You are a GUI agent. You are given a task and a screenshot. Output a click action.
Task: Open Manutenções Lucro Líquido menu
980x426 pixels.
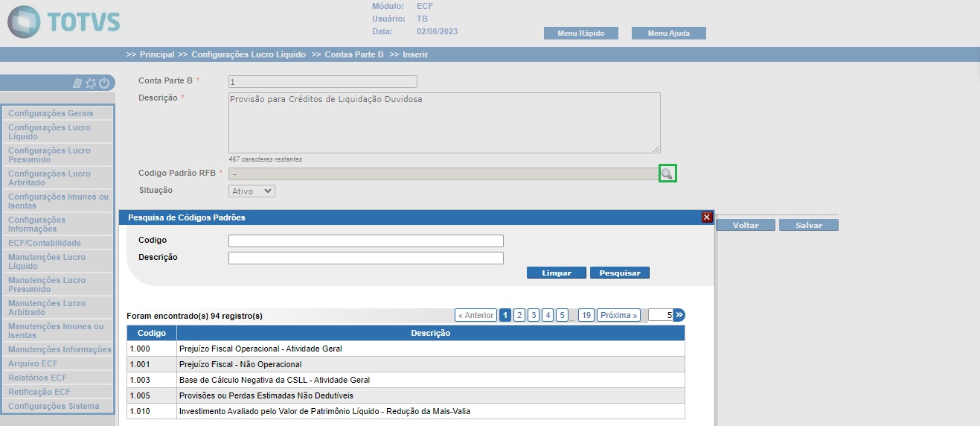pyautogui.click(x=58, y=261)
